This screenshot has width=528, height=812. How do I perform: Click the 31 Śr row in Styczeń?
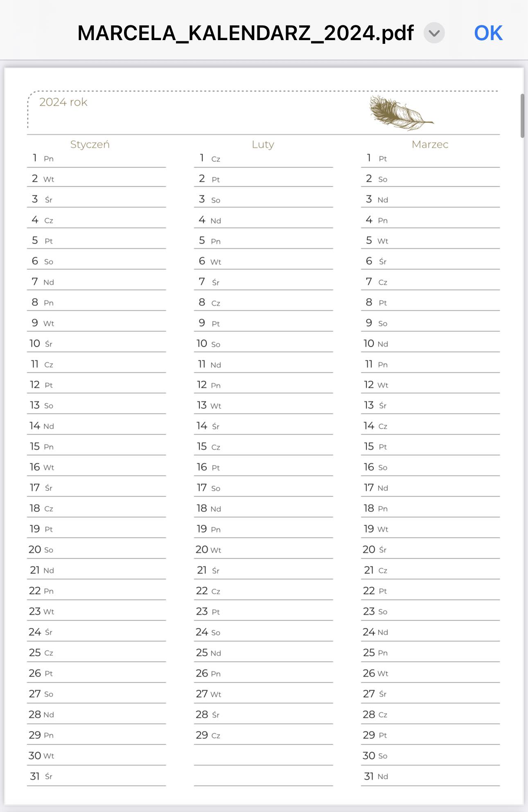point(97,776)
